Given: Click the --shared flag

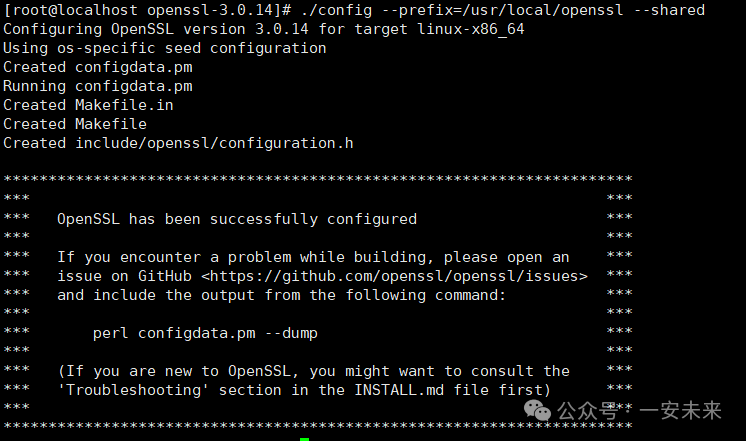Looking at the screenshot, I should (669, 10).
